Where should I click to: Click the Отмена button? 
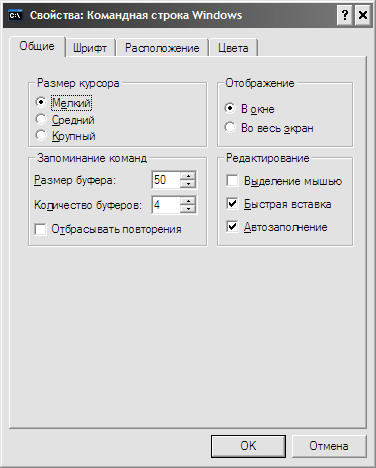[329, 446]
